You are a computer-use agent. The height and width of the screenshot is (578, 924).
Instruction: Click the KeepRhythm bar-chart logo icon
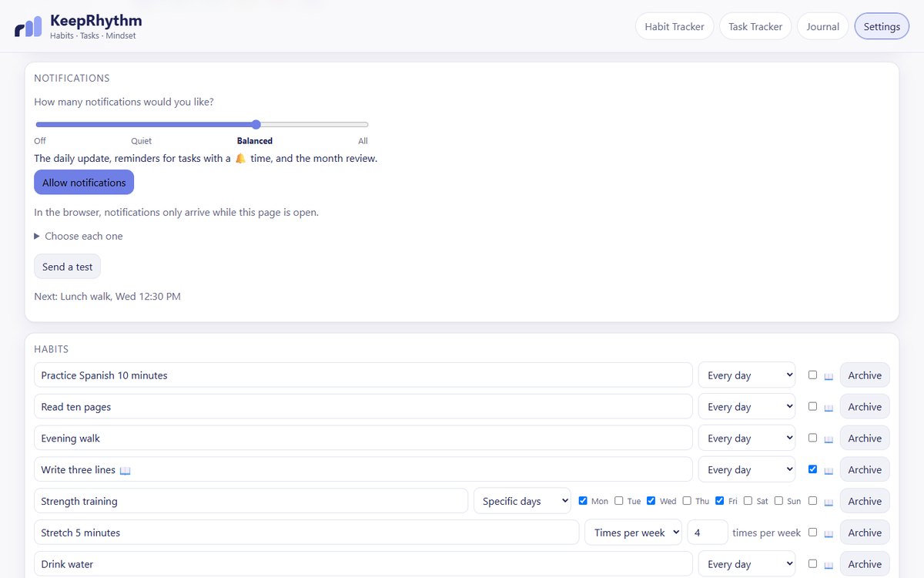28,26
